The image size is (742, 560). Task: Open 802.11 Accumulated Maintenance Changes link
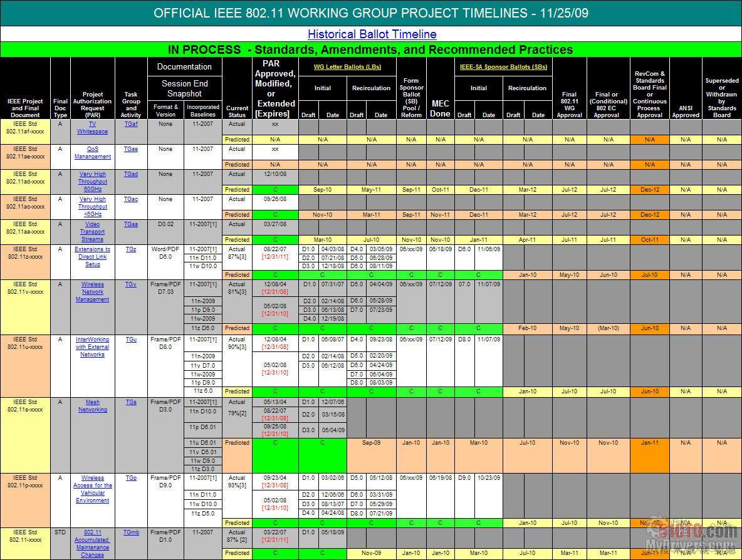pyautogui.click(x=92, y=544)
